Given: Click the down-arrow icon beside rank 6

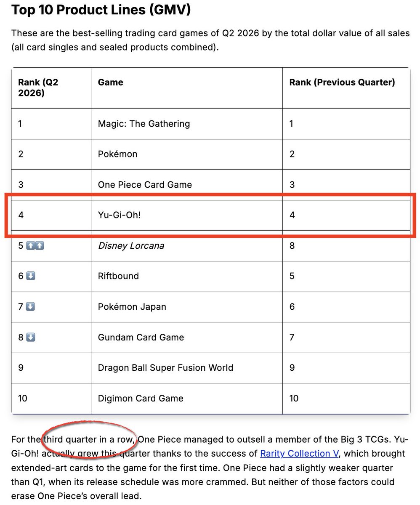Looking at the screenshot, I should [x=30, y=276].
